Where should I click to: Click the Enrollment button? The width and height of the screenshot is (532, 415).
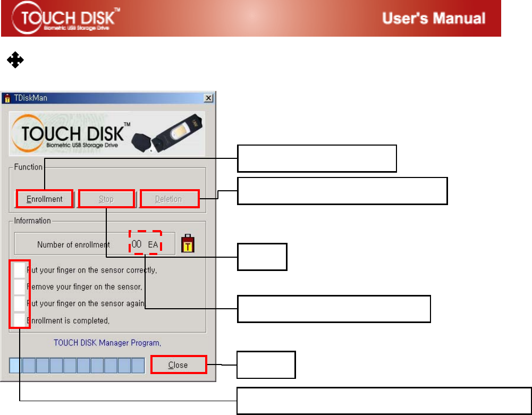point(45,199)
